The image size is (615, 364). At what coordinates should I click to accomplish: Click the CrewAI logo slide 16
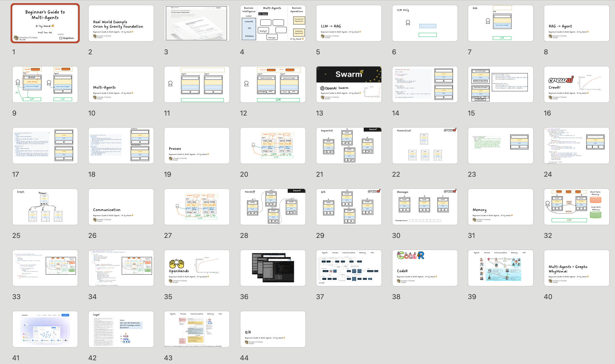click(x=576, y=84)
